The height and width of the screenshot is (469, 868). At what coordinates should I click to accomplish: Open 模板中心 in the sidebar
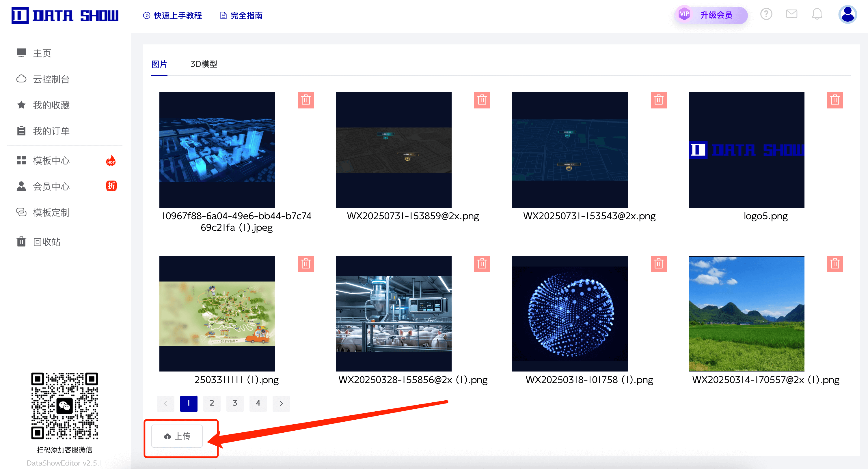coord(51,161)
